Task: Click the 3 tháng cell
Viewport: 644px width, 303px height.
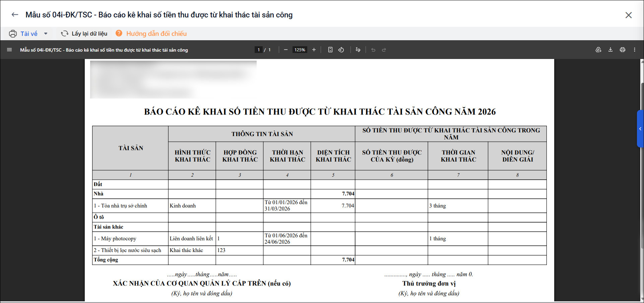Action: [458, 206]
